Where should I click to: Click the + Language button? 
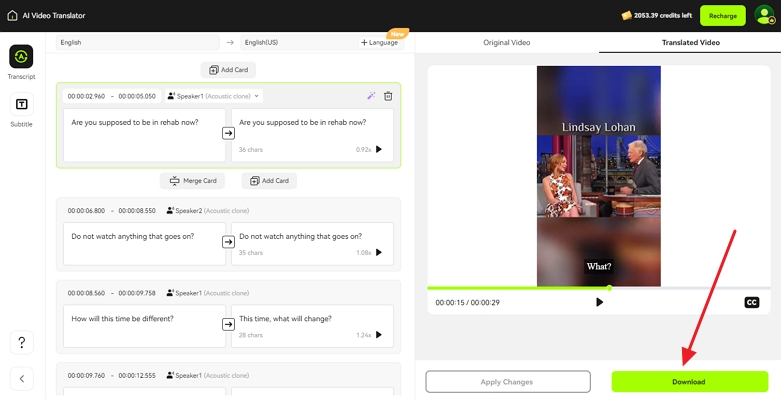[x=380, y=42]
